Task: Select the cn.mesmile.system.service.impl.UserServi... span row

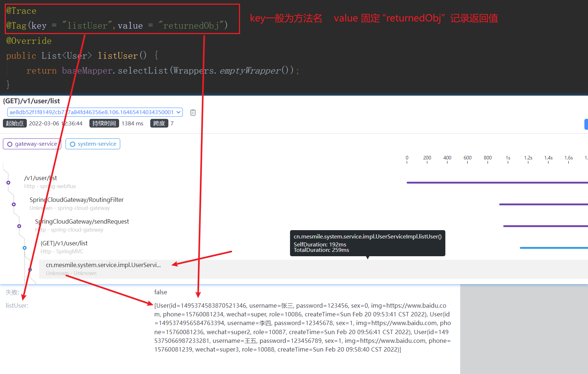Action: [103, 265]
